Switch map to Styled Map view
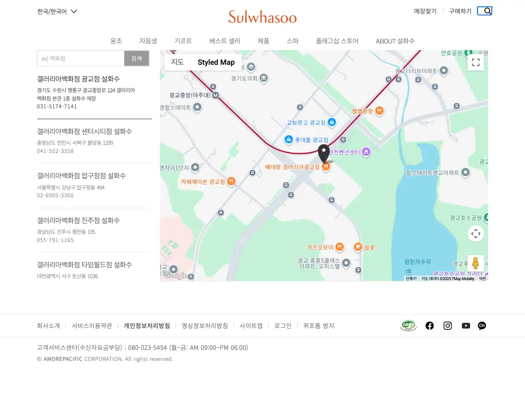 pos(216,62)
